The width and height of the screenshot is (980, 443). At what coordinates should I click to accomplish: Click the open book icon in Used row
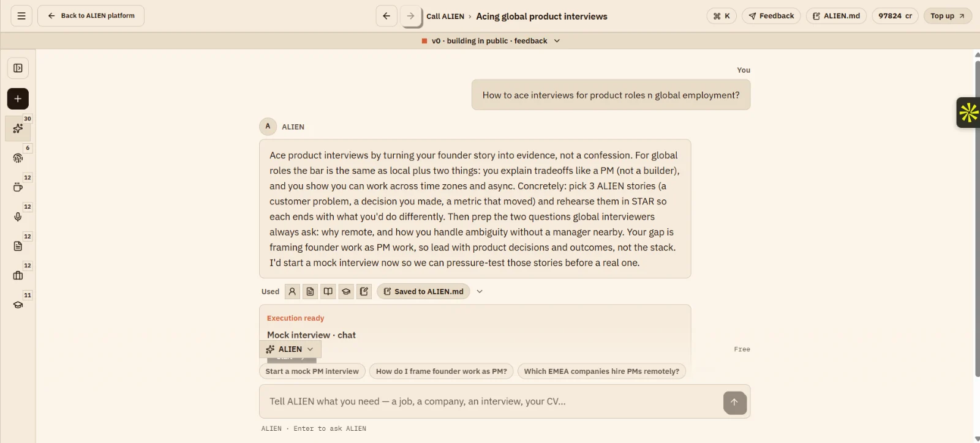pos(328,292)
